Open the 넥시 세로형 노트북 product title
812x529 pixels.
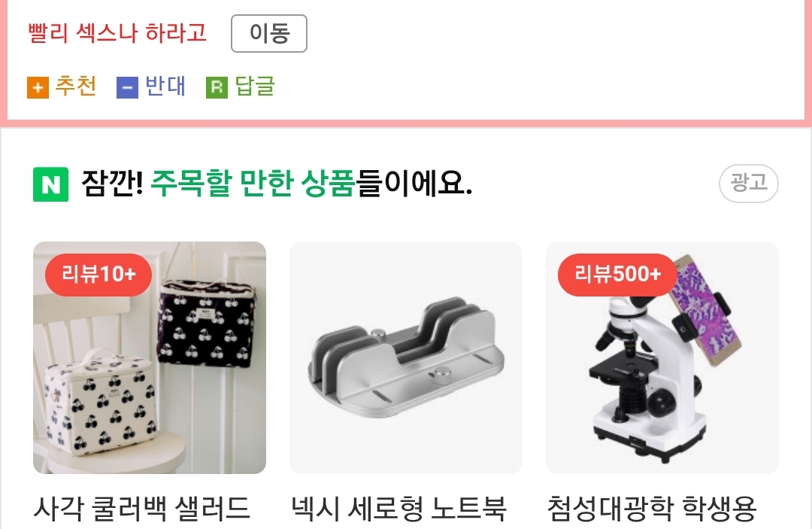[x=398, y=509]
